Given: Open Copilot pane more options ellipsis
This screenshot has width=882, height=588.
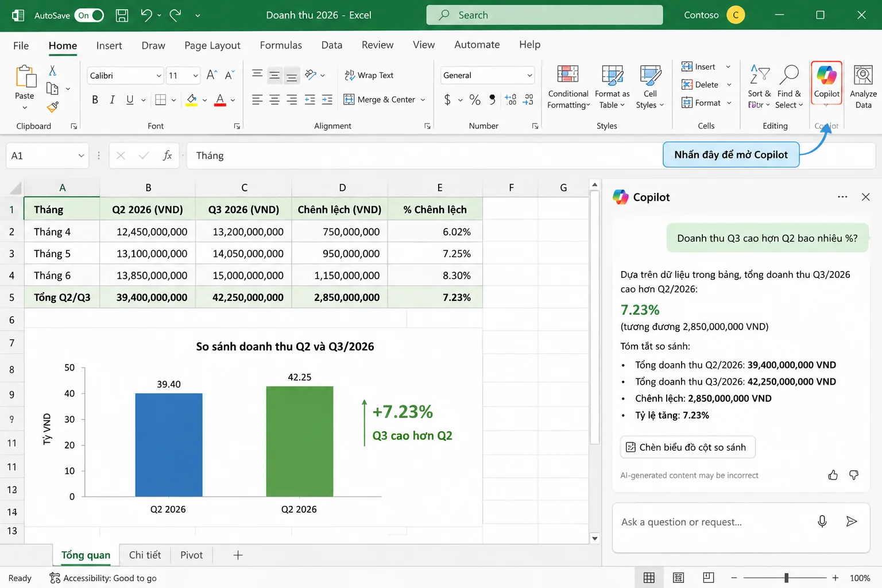Looking at the screenshot, I should 842,197.
